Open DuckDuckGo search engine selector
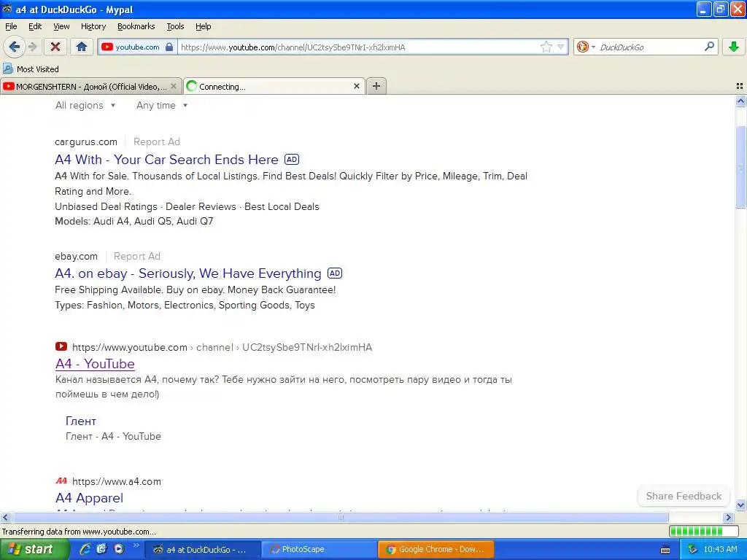This screenshot has width=747, height=560. pos(586,47)
